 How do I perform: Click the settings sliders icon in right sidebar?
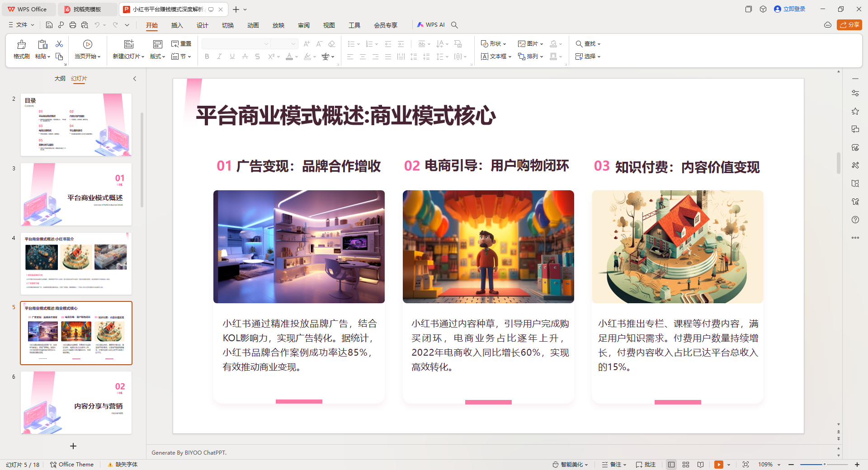point(855,93)
